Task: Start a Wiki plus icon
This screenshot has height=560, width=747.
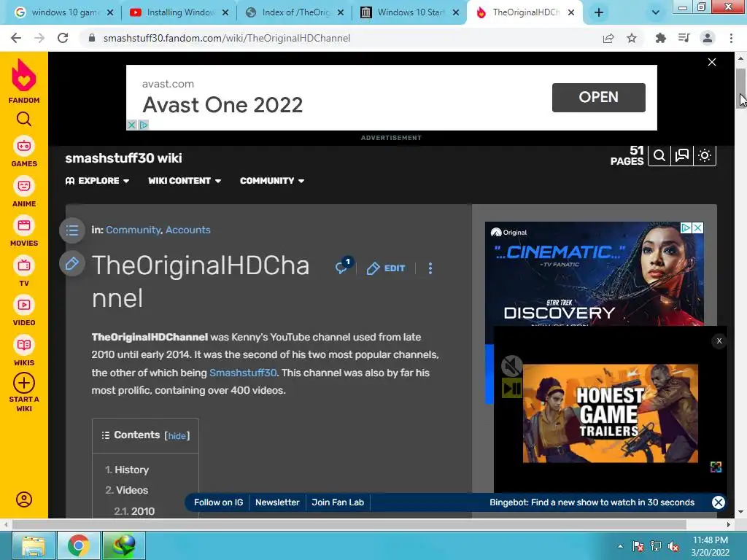Action: 24,383
